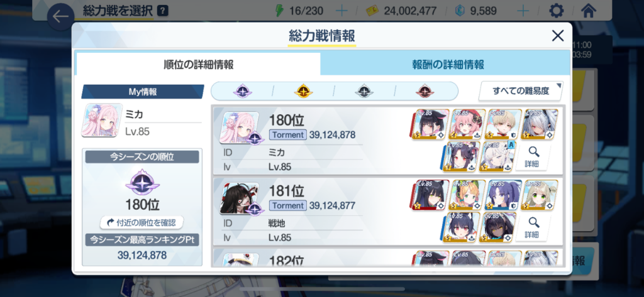
Task: Click 付近の順位を確認 button
Action: point(142,223)
